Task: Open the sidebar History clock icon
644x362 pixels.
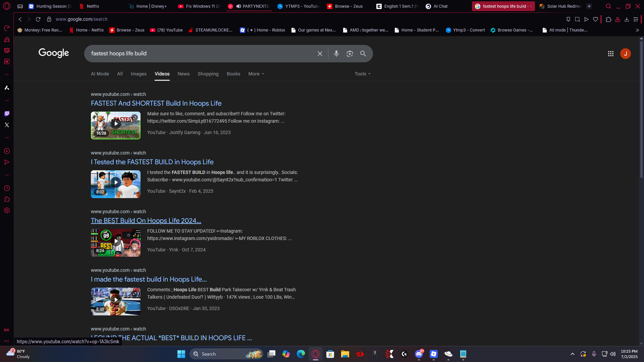Action: pos(7,188)
